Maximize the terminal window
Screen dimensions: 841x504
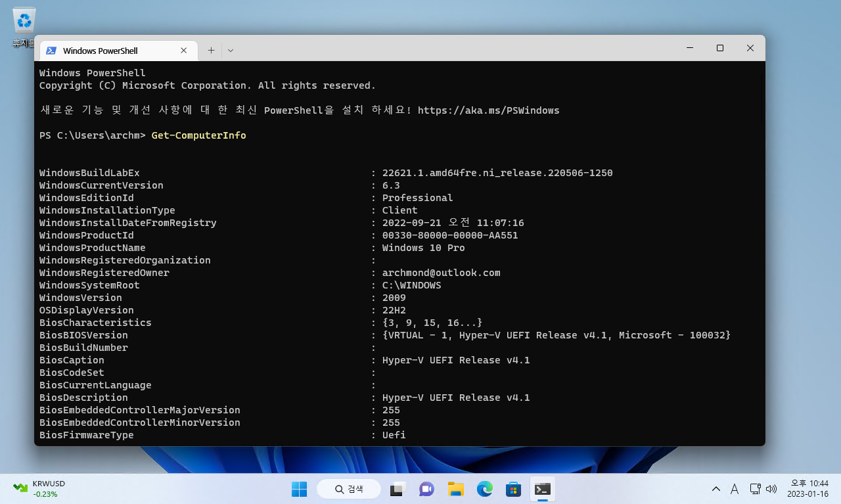pyautogui.click(x=720, y=48)
